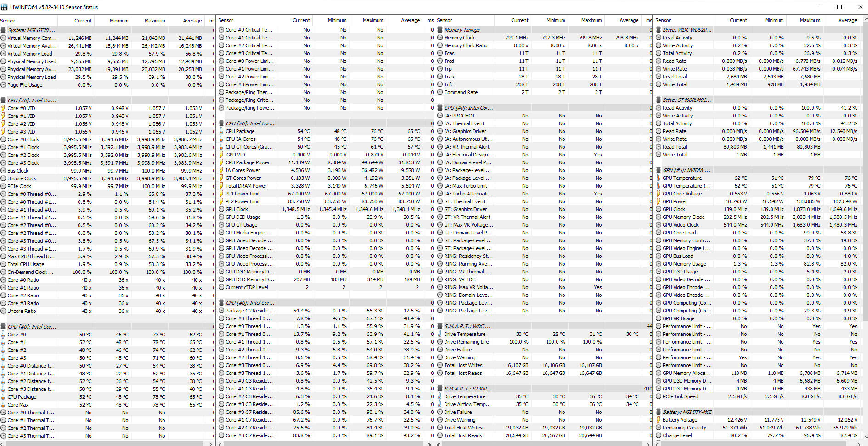Select the GPU Core Voltage icon
Screen dimensions: 868x446
pyautogui.click(x=659, y=194)
